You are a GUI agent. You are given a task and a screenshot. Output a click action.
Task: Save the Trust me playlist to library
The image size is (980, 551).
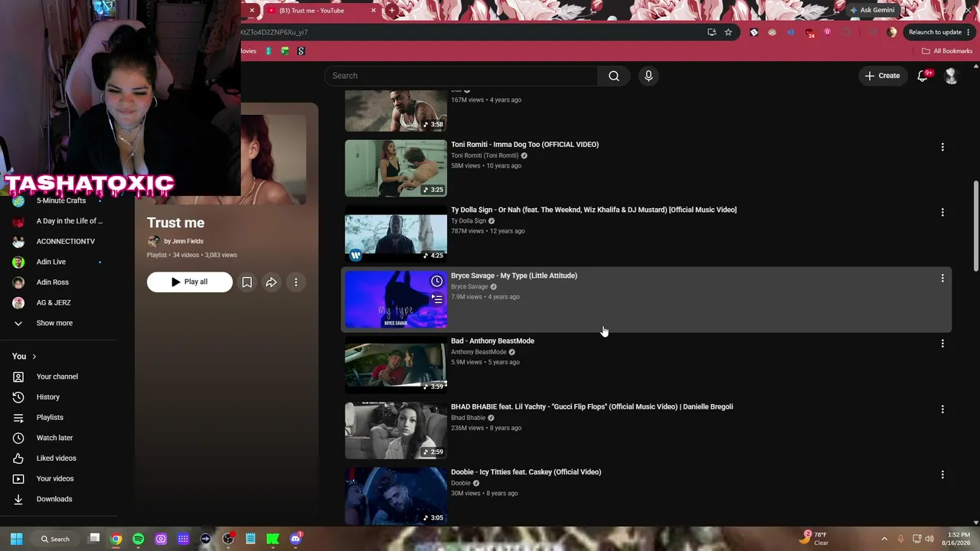click(x=247, y=282)
